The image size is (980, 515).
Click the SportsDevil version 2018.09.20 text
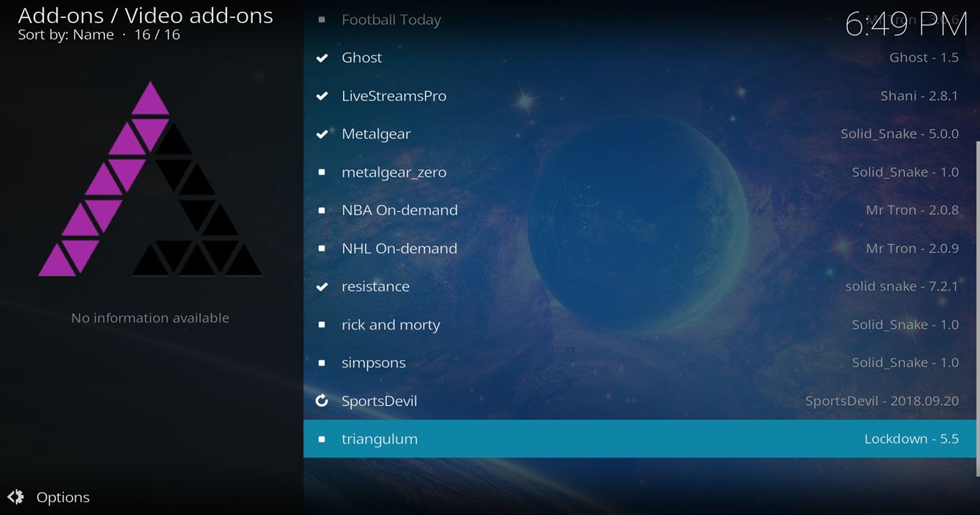tap(882, 401)
